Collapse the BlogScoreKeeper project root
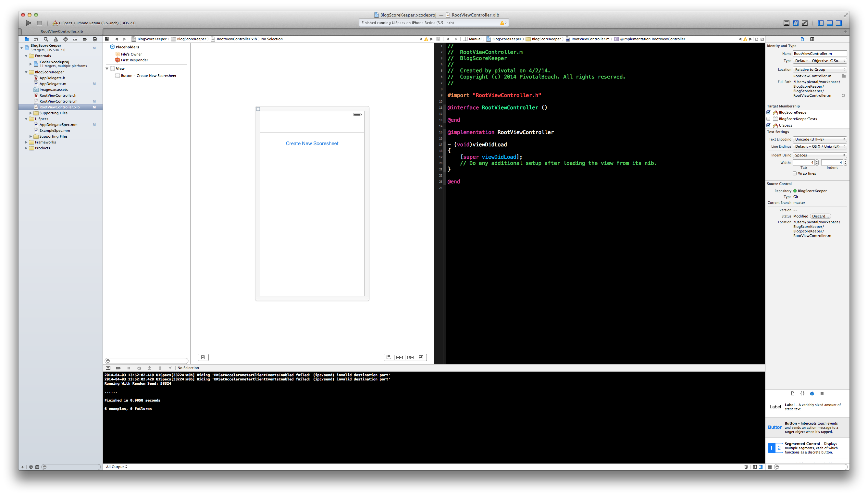The image size is (868, 496). [x=22, y=48]
